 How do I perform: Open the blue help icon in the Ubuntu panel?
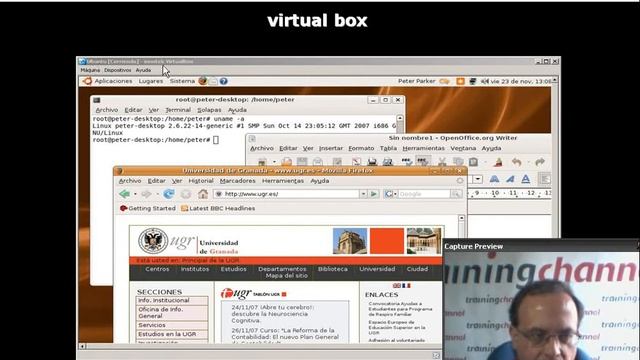pos(224,81)
